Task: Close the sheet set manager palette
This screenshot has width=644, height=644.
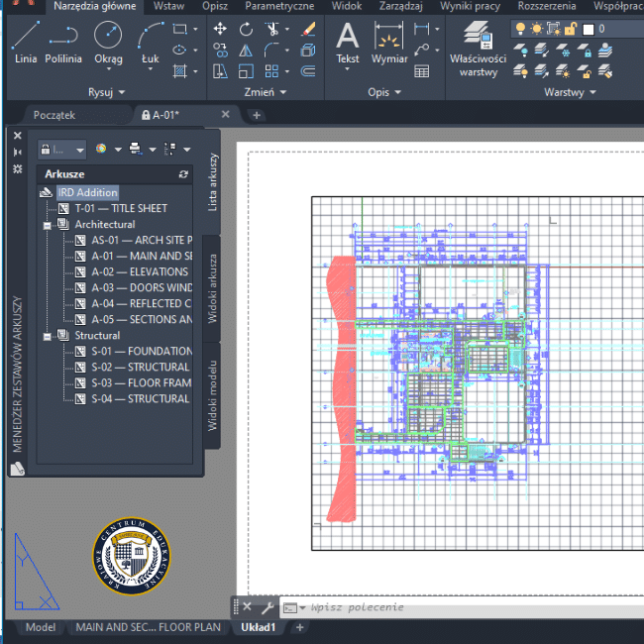Action: pos(17,136)
